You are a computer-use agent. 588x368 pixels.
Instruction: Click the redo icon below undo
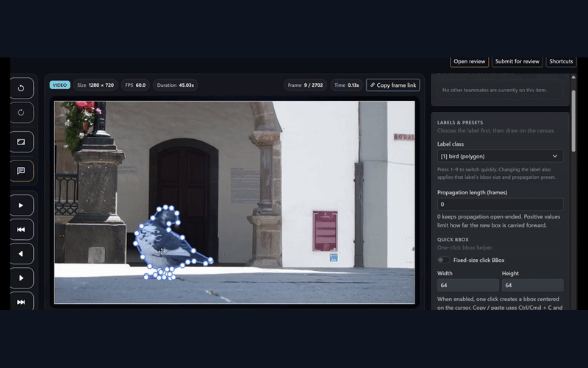21,113
